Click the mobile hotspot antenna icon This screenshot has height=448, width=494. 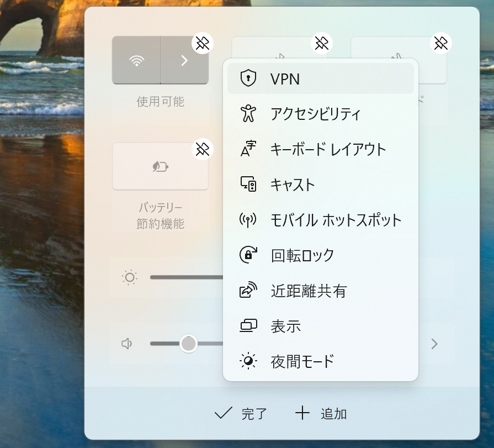click(x=248, y=220)
